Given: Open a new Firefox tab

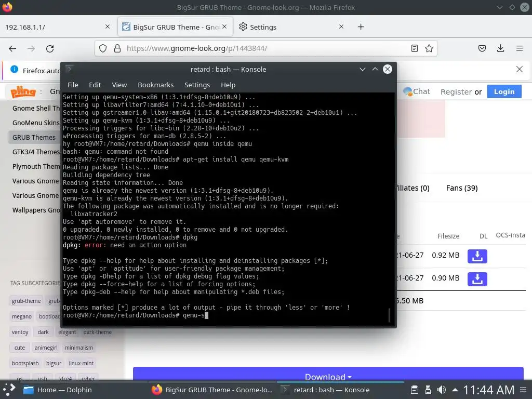Looking at the screenshot, I should click(x=361, y=27).
